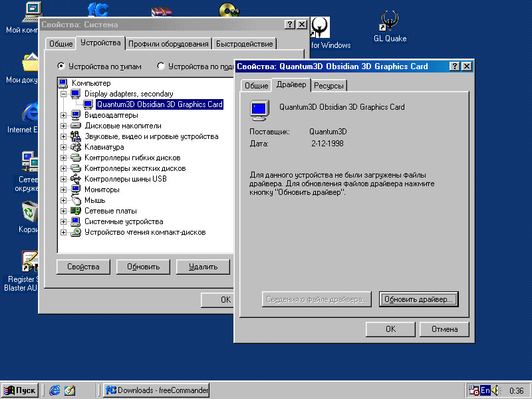Open the Профили оборудования tab
The height and width of the screenshot is (399, 532).
click(168, 44)
